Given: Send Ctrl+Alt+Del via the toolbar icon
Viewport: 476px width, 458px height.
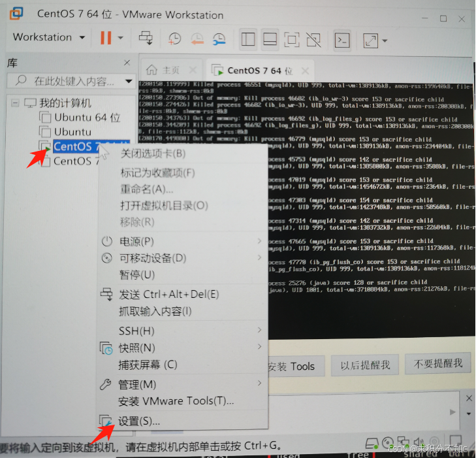Looking at the screenshot, I should coord(146,39).
